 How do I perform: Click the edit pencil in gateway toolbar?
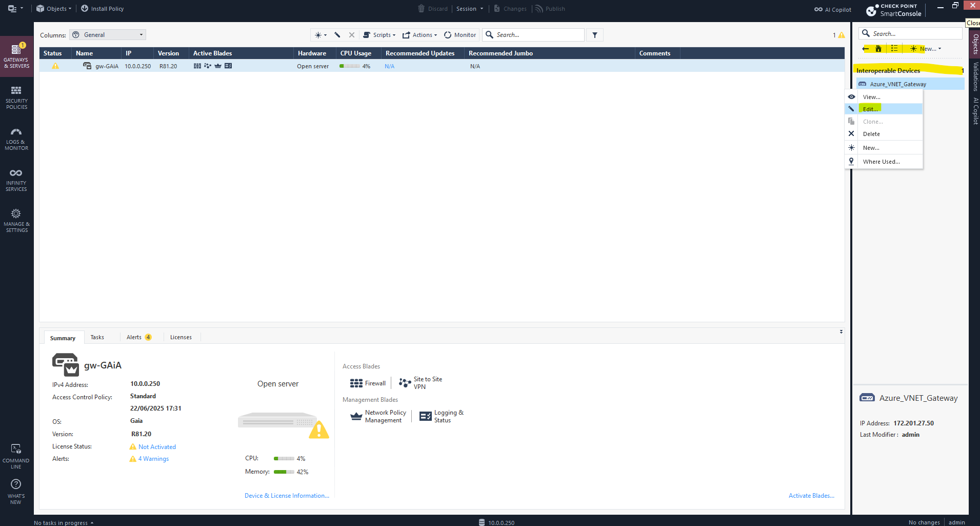[x=337, y=35]
